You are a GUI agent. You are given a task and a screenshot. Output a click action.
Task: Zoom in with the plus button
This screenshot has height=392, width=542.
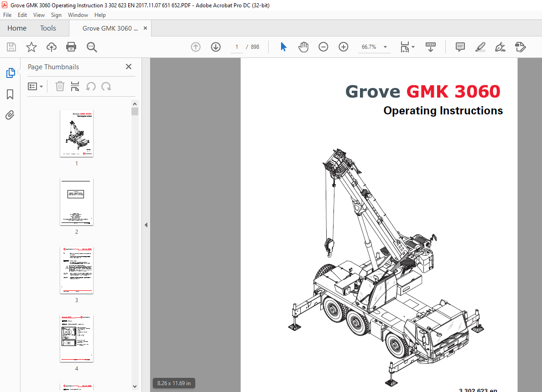[x=343, y=47]
